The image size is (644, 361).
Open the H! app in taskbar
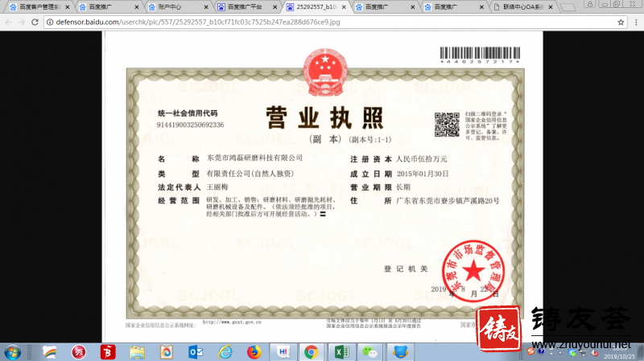point(283,352)
